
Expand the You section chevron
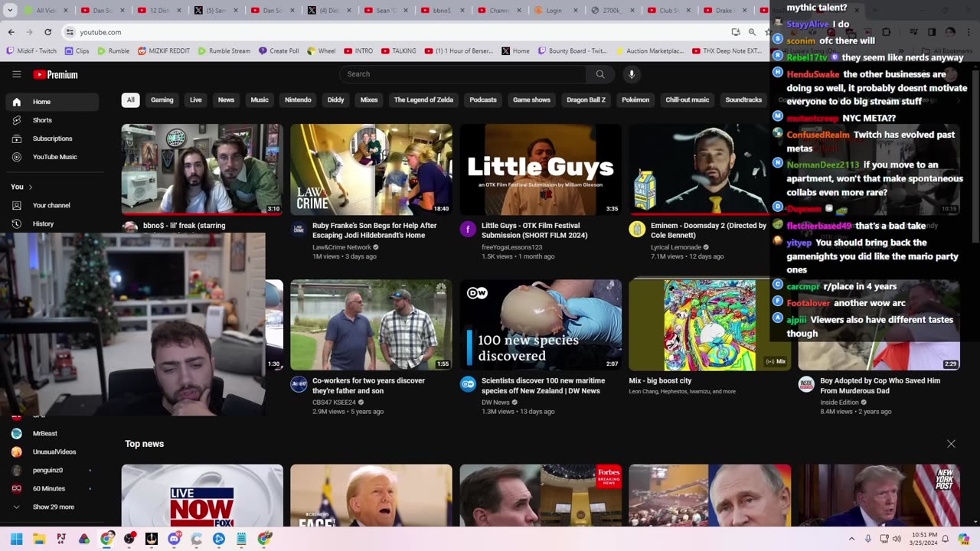pyautogui.click(x=31, y=187)
